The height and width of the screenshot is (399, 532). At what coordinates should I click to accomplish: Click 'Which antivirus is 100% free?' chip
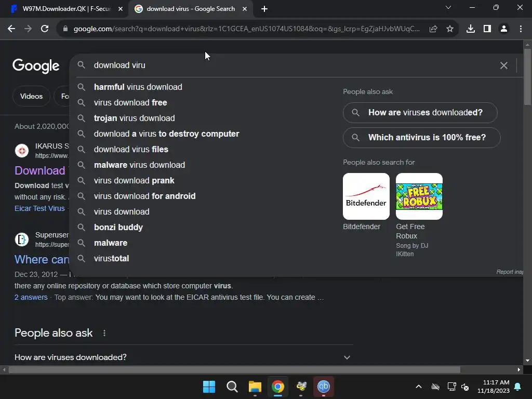(421, 138)
